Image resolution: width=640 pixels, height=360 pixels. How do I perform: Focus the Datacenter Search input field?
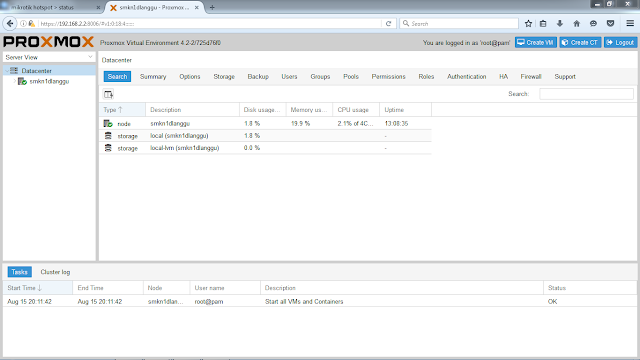586,94
